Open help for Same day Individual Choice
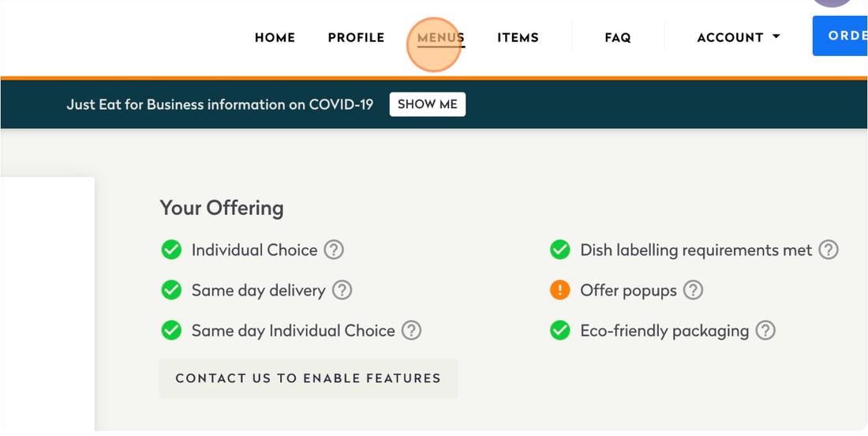The height and width of the screenshot is (436, 868). [x=411, y=331]
